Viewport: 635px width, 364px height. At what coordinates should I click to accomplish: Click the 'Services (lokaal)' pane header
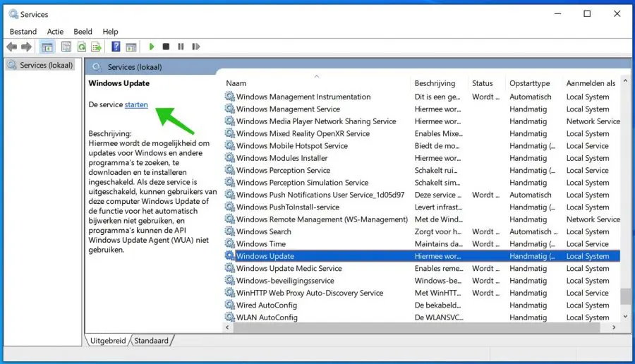tap(135, 67)
